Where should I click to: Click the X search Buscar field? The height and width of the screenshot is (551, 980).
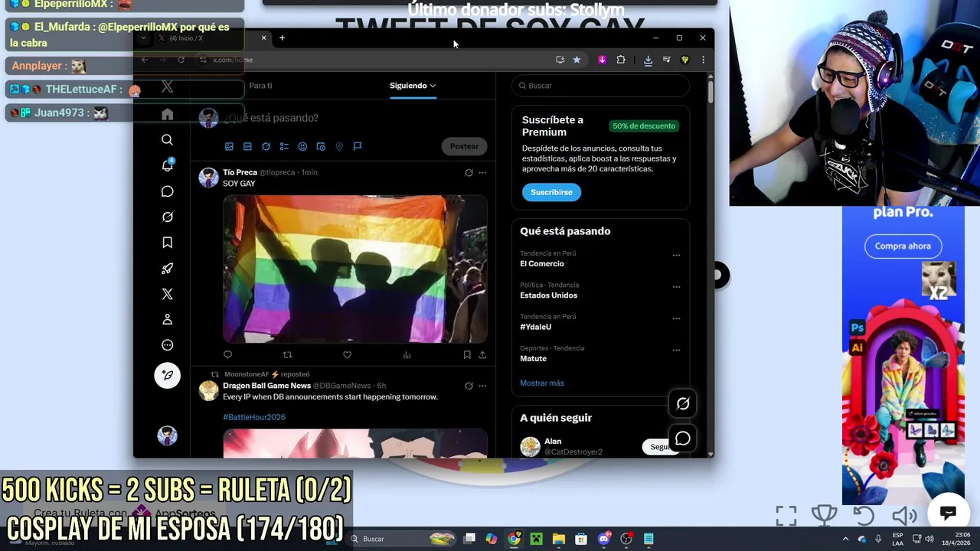click(600, 86)
